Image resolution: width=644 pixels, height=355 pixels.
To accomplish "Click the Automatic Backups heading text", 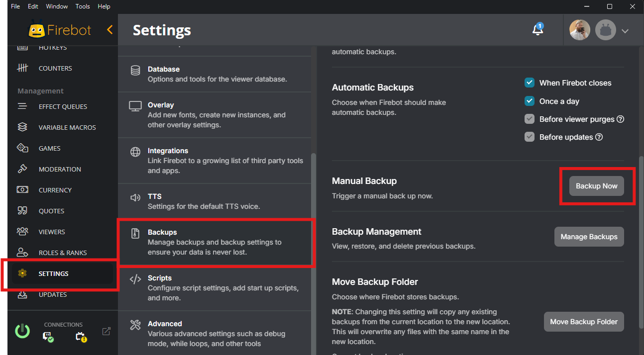I will pos(373,88).
